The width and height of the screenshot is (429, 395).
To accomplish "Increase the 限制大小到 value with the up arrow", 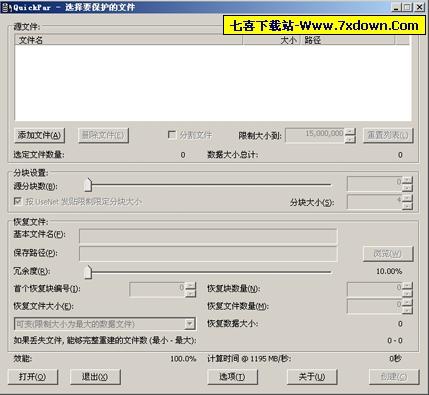I will click(x=350, y=132).
